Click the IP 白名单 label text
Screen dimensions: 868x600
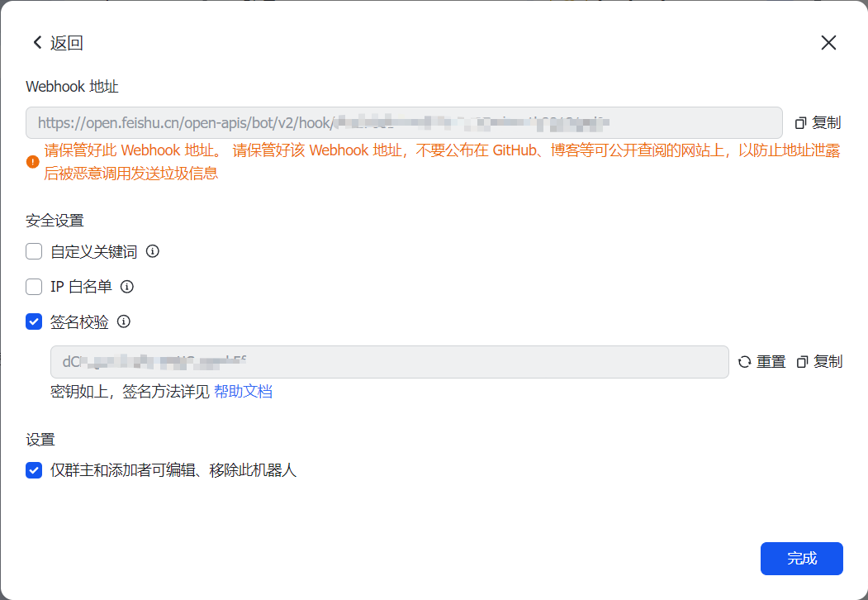[x=81, y=287]
